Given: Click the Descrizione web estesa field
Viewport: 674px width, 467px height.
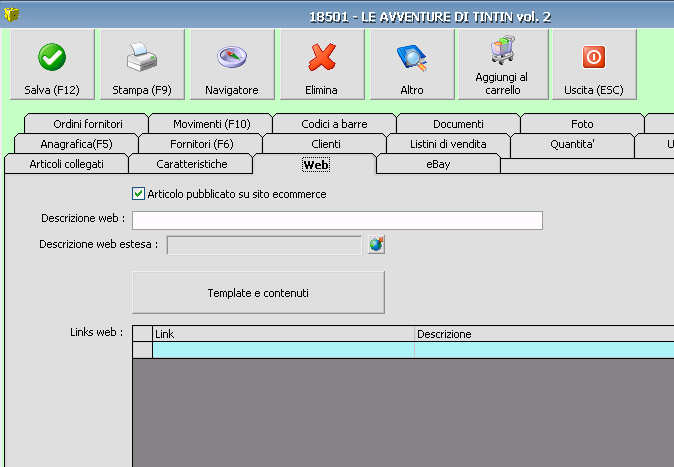Looking at the screenshot, I should tap(264, 245).
